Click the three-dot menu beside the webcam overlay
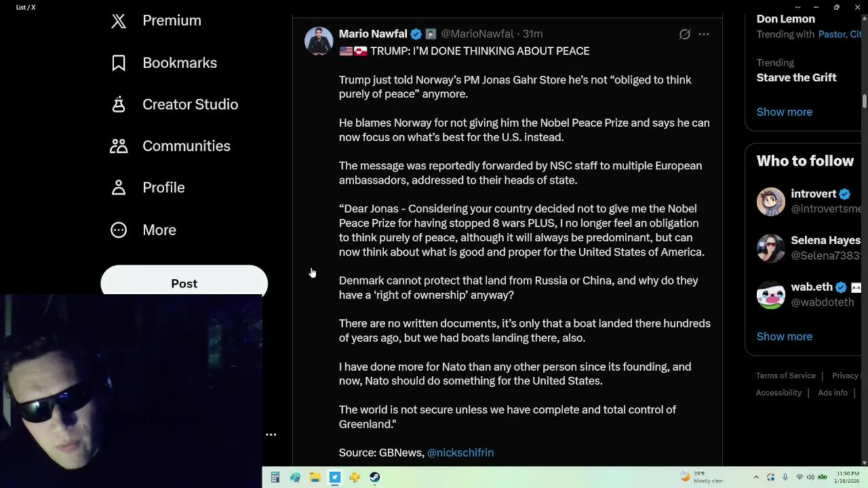This screenshot has height=488, width=868. [x=271, y=435]
